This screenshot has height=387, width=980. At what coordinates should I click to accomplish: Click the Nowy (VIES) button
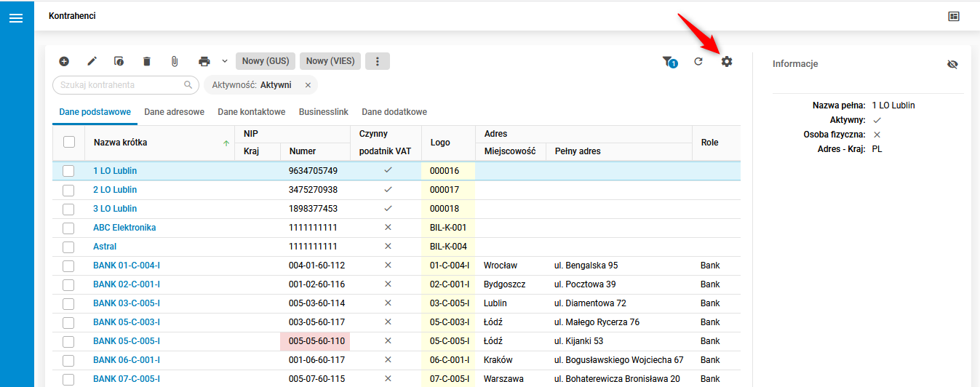coord(330,61)
